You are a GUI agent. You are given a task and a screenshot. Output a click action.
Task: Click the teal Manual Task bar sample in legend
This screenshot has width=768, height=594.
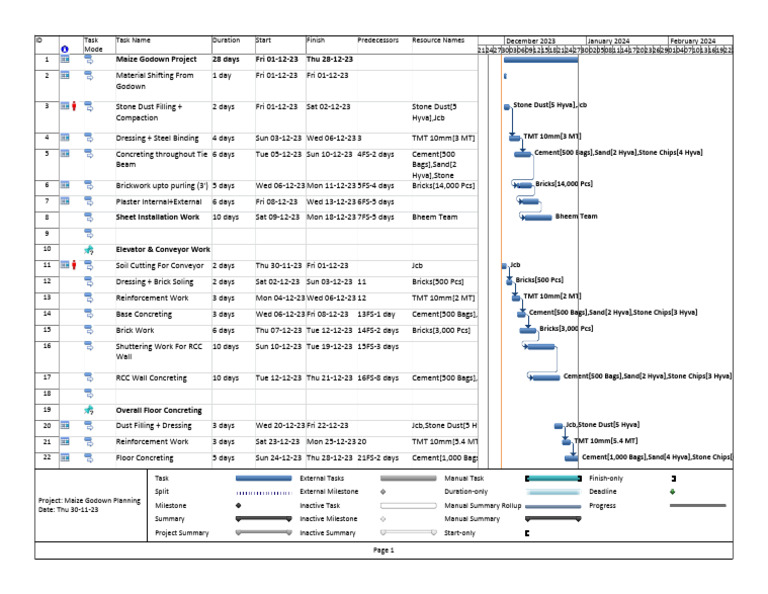(x=553, y=478)
